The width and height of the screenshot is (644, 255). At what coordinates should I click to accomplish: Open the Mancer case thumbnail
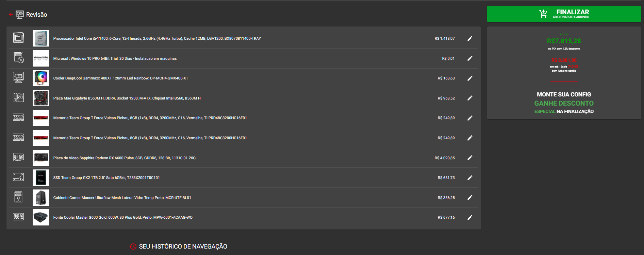[41, 198]
